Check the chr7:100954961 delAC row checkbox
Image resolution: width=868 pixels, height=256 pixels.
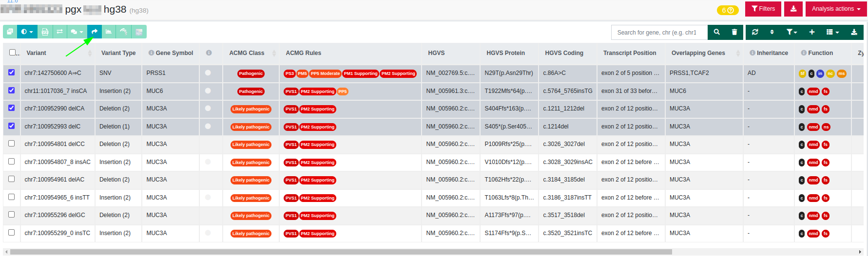click(12, 179)
